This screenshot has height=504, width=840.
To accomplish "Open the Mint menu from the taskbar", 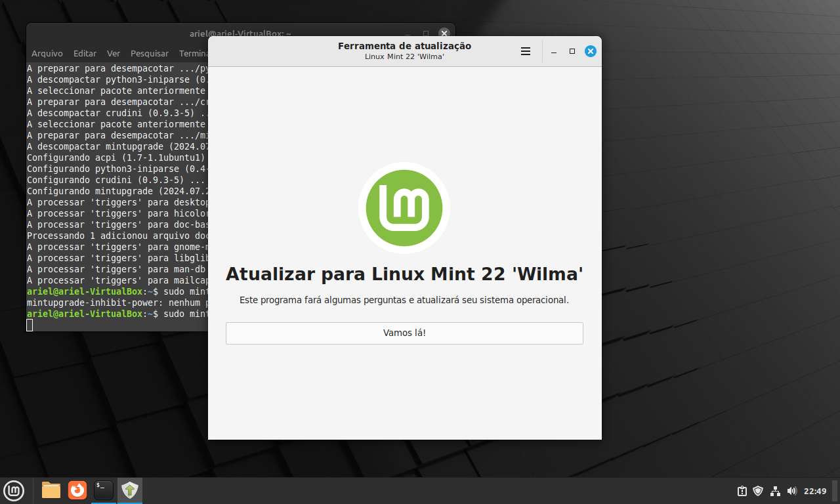I will click(x=14, y=490).
